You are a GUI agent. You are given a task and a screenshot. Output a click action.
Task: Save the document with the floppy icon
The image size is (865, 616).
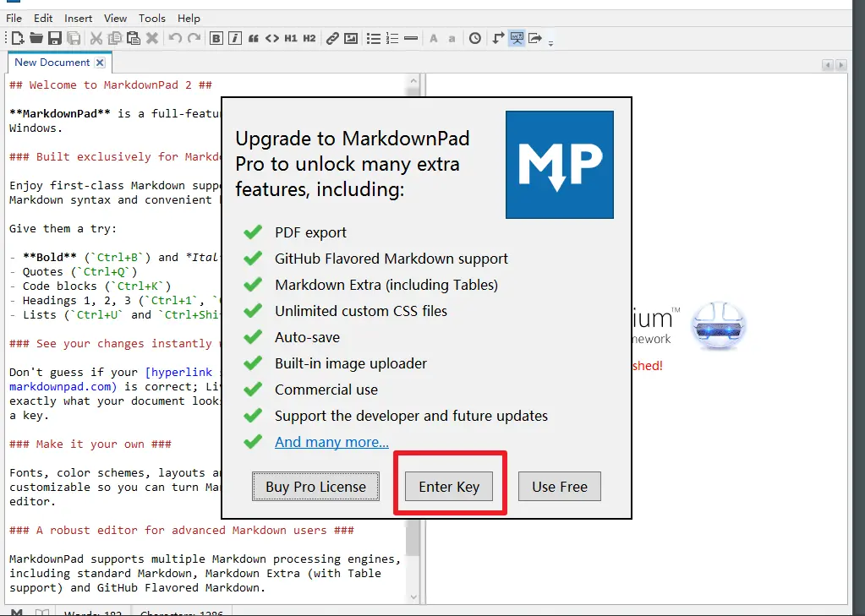point(55,38)
